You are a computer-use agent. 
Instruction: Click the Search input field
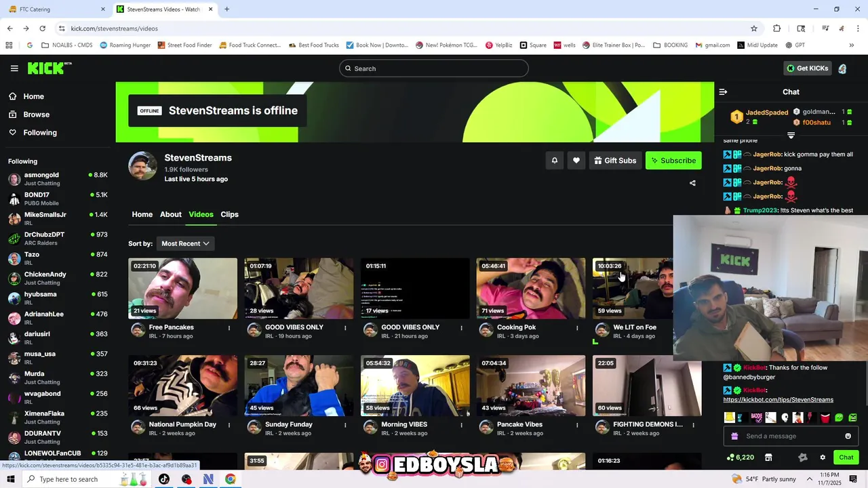click(434, 68)
